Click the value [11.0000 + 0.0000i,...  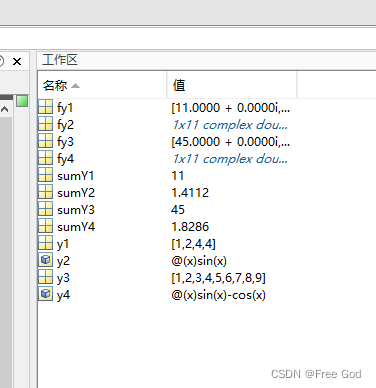pos(231,108)
